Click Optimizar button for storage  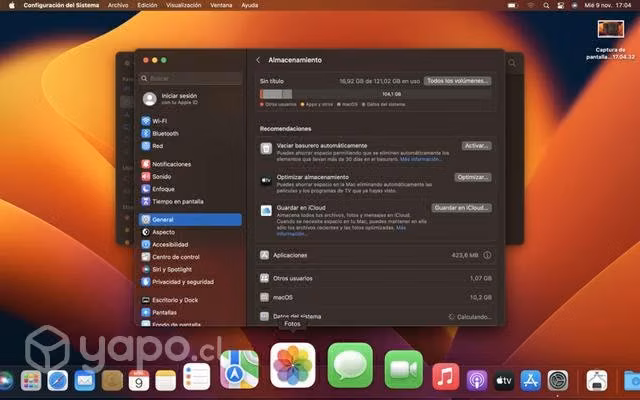pyautogui.click(x=473, y=177)
